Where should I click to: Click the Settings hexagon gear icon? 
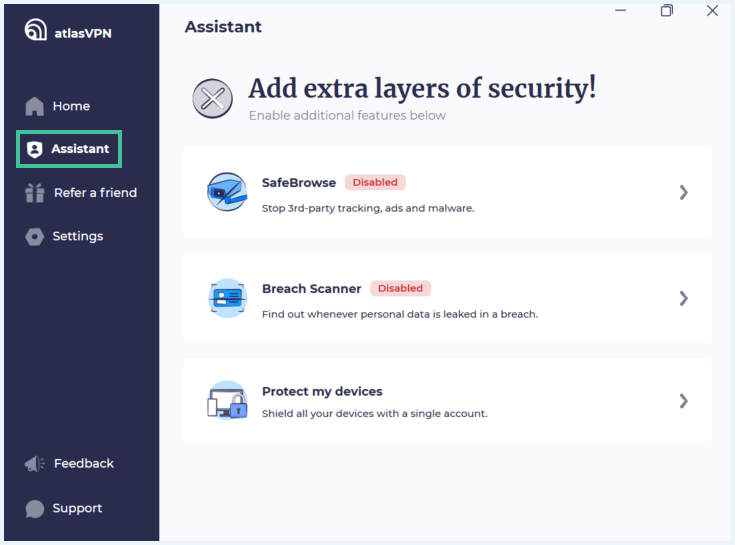coord(34,237)
